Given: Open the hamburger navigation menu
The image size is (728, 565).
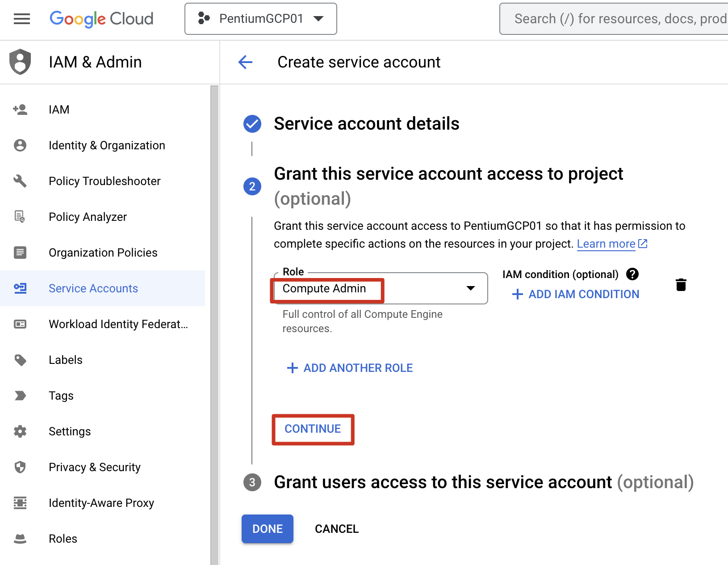Looking at the screenshot, I should click(x=21, y=19).
